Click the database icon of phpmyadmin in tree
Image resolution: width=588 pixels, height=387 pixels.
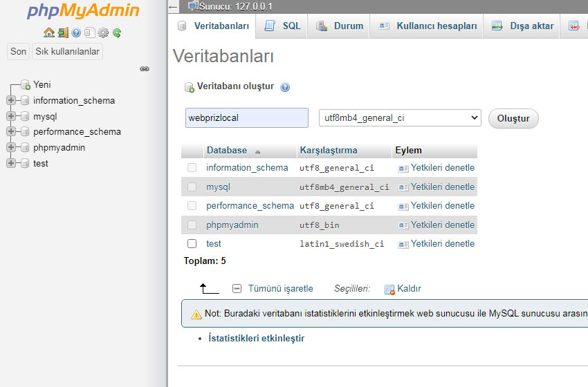click(x=25, y=148)
